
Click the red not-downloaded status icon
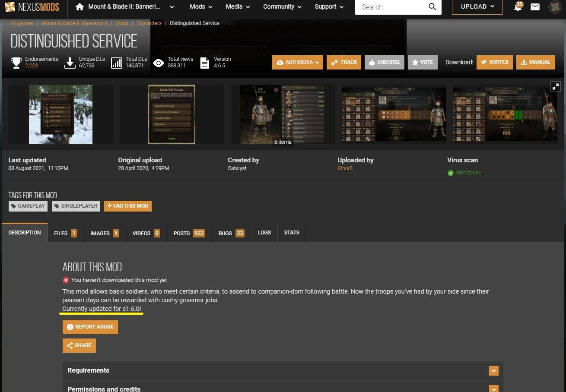(x=66, y=280)
